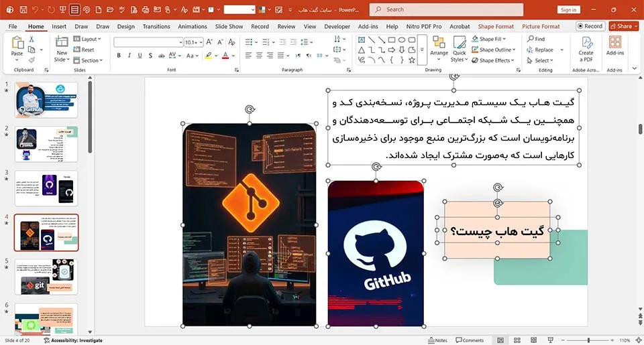Viewport: 644px width, 345px height.
Task: Click the Add-ins icon
Action: [615, 42]
